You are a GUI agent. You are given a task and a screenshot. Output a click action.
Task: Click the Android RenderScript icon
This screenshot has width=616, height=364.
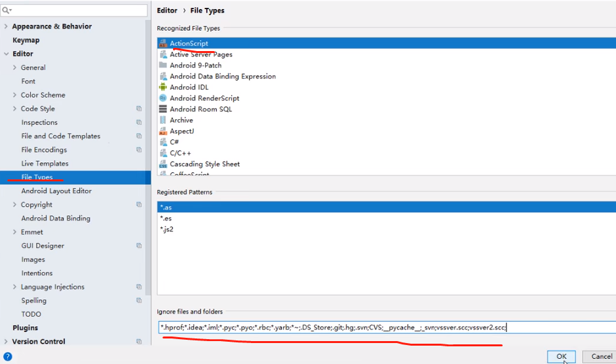(x=163, y=98)
